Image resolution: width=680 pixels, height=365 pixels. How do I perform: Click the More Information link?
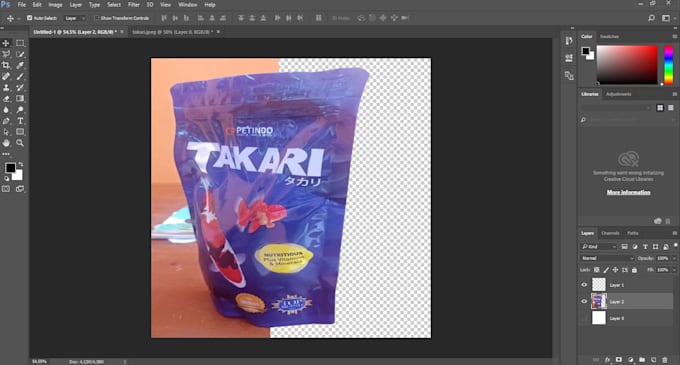(628, 192)
